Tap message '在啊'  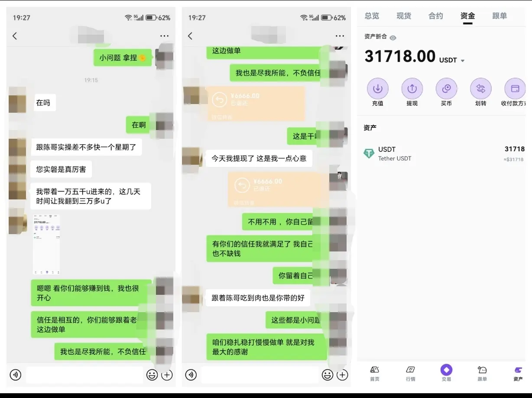point(139,125)
